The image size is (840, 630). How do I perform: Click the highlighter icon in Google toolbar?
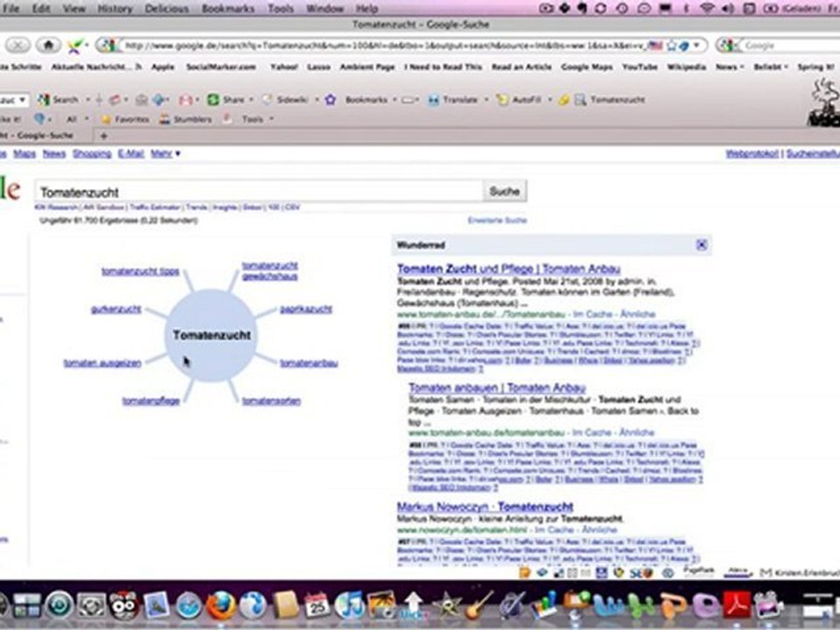click(563, 100)
